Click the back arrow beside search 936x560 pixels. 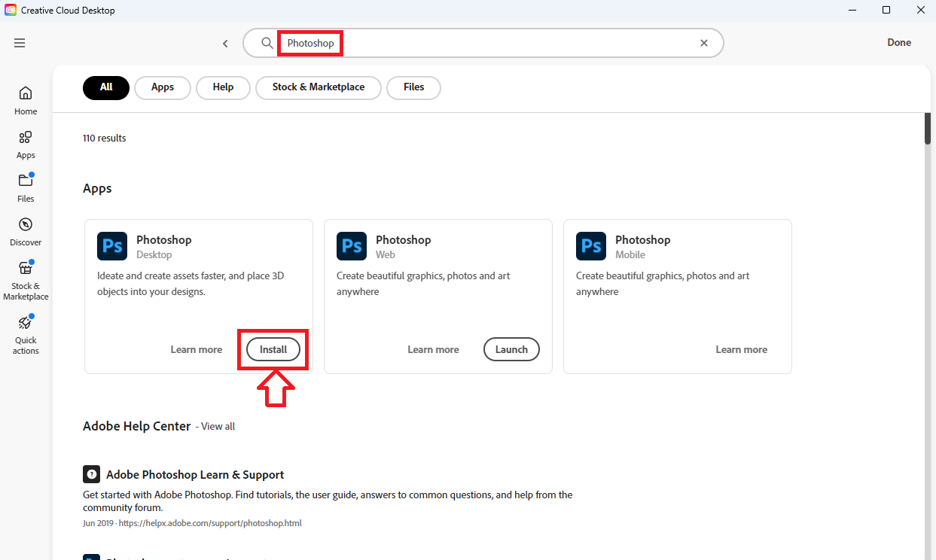pyautogui.click(x=225, y=44)
